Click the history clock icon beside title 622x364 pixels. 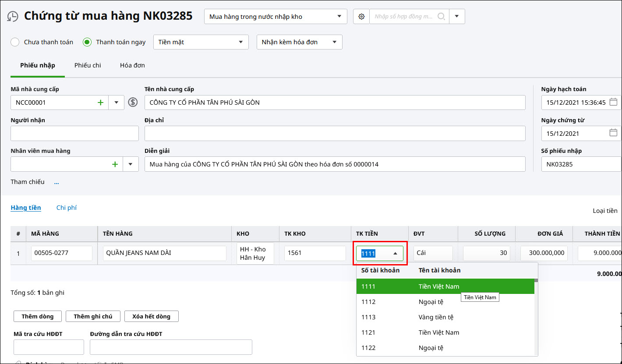13,17
